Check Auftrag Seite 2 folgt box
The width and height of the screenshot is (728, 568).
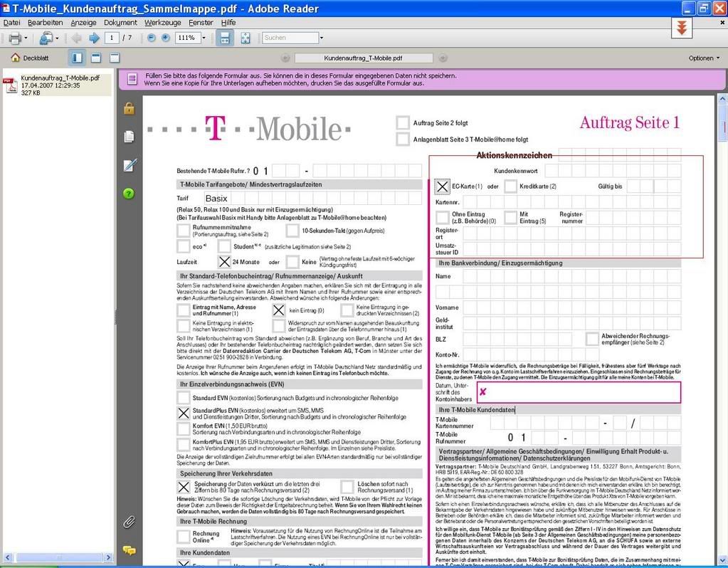403,122
